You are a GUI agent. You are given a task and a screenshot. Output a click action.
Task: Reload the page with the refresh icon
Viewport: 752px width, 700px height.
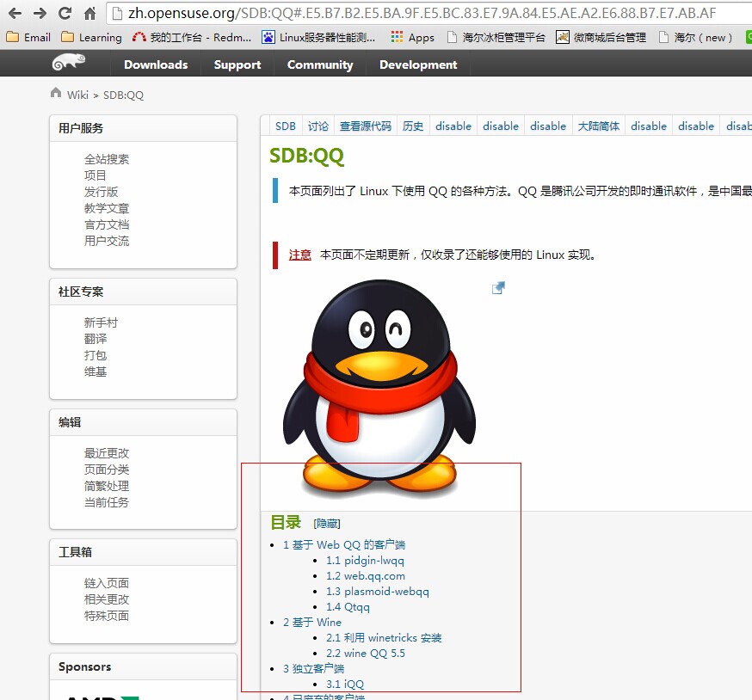pyautogui.click(x=65, y=13)
